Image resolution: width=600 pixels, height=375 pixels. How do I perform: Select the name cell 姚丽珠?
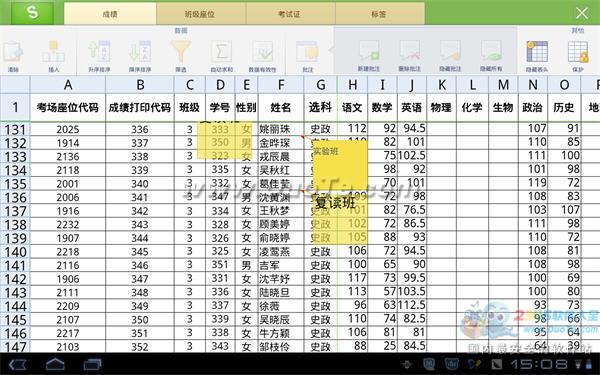[281, 129]
